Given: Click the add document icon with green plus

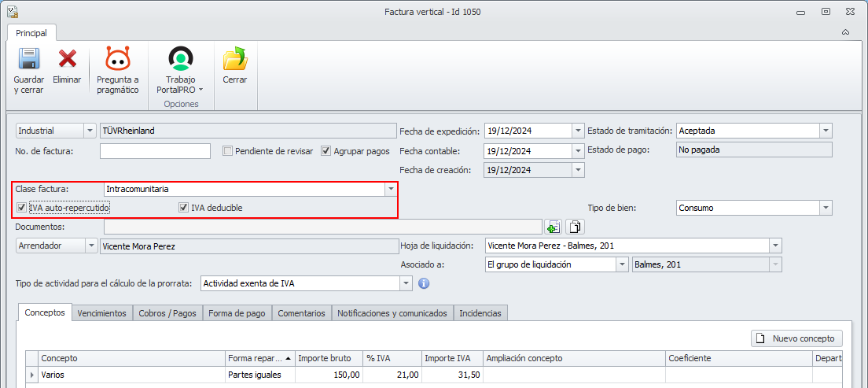Looking at the screenshot, I should click(x=553, y=226).
